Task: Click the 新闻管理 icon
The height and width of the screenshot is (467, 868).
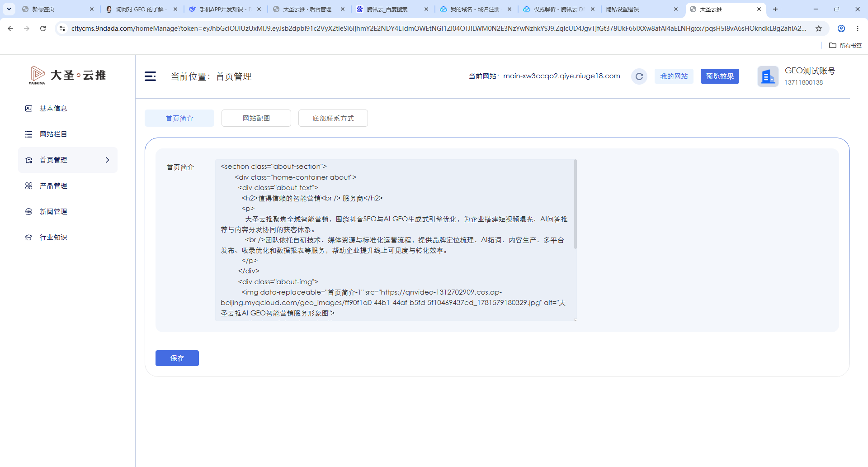Action: coord(28,212)
